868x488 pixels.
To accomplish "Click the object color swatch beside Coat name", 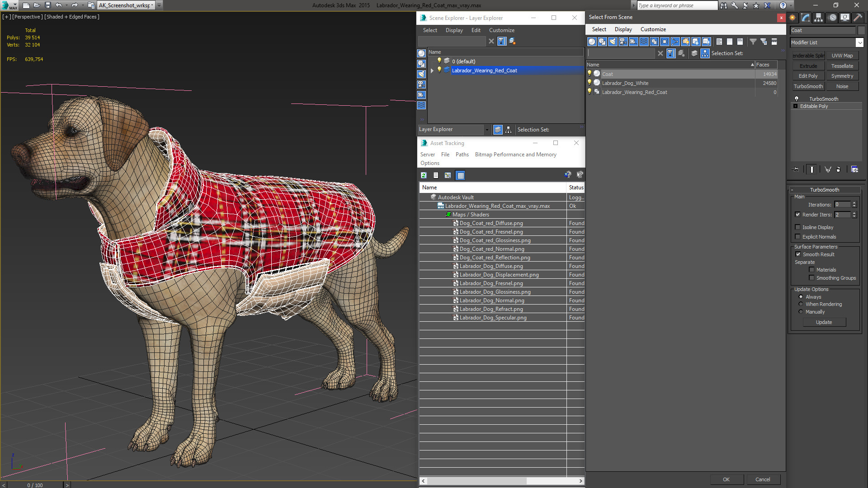I will pos(861,30).
